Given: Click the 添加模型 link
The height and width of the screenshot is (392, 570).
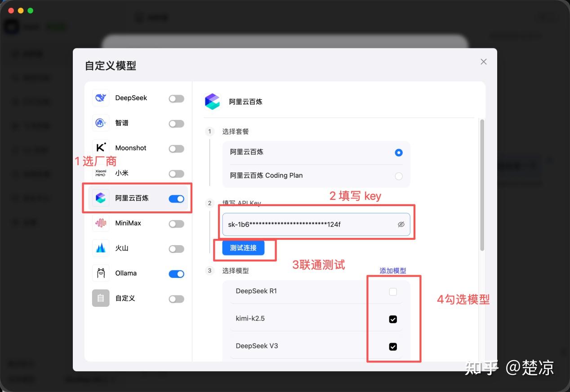Looking at the screenshot, I should 393,271.
